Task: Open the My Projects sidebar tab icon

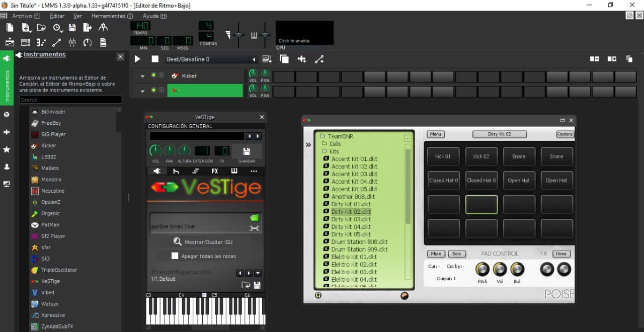Action: (7, 114)
